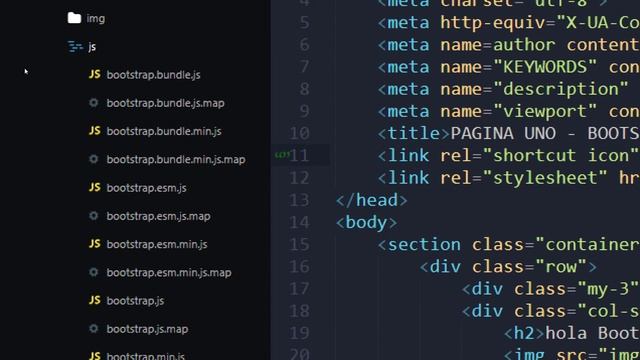Viewport: 640px width, 360px height.
Task: Open file bootstrap.js
Action: tap(135, 301)
